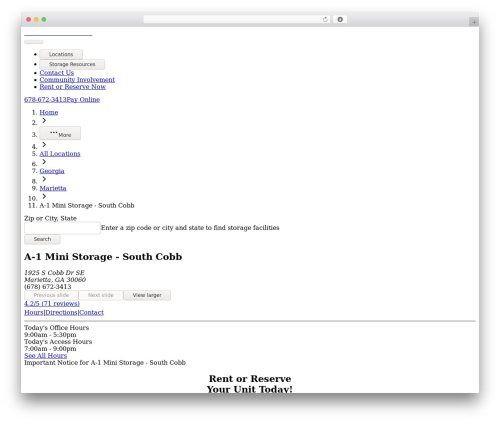Jump to the Hours tab link
The width and height of the screenshot is (500, 423).
[x=34, y=313]
